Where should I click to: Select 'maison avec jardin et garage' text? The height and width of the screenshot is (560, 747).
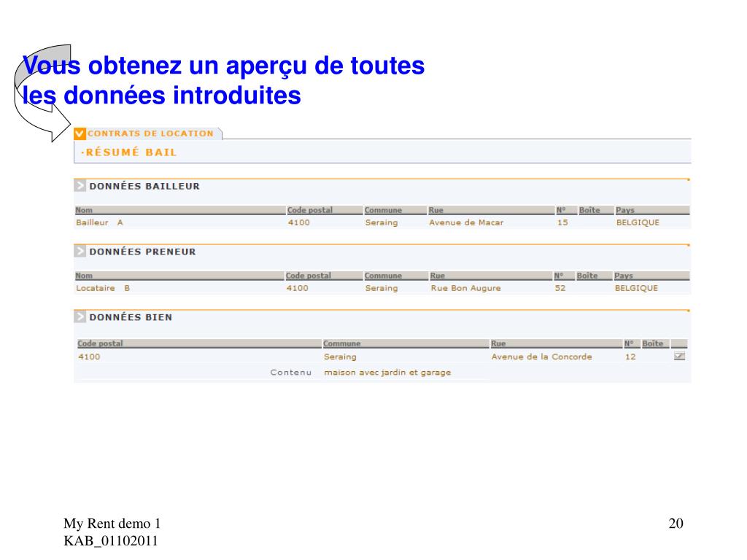pyautogui.click(x=387, y=373)
